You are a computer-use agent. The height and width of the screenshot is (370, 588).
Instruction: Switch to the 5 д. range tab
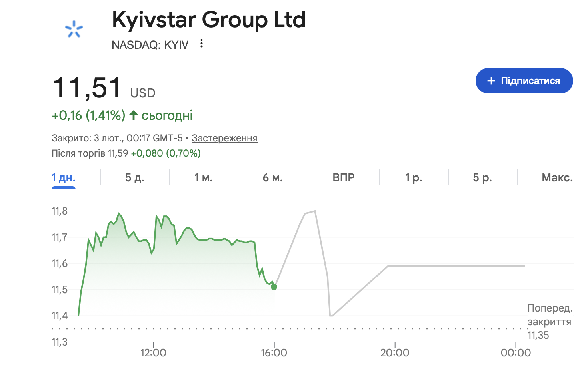pos(134,178)
